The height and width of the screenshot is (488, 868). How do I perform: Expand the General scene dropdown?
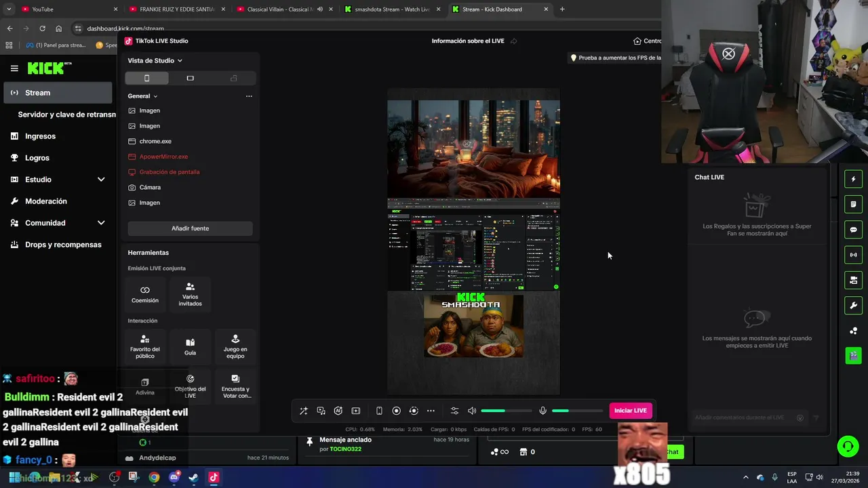pos(143,96)
